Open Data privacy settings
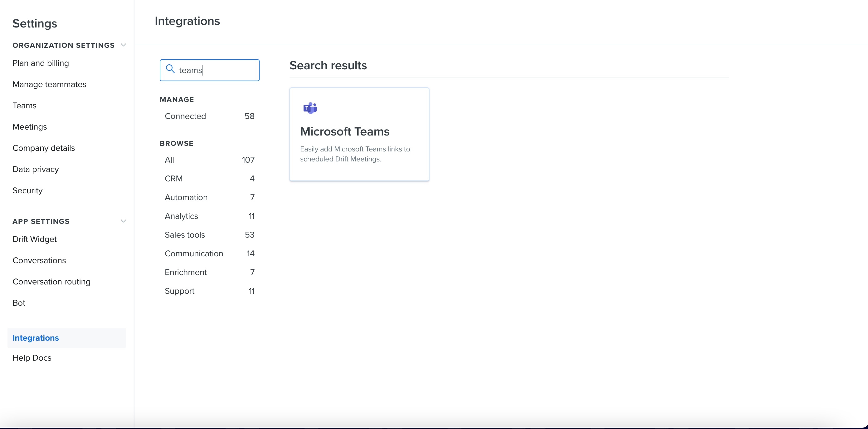Screen dimensions: 868x429 36,169
